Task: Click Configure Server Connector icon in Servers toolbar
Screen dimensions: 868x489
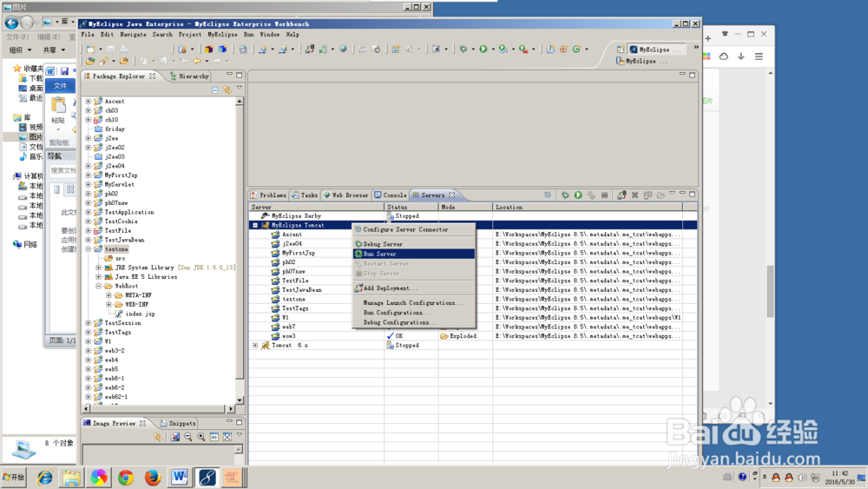Action: point(548,195)
